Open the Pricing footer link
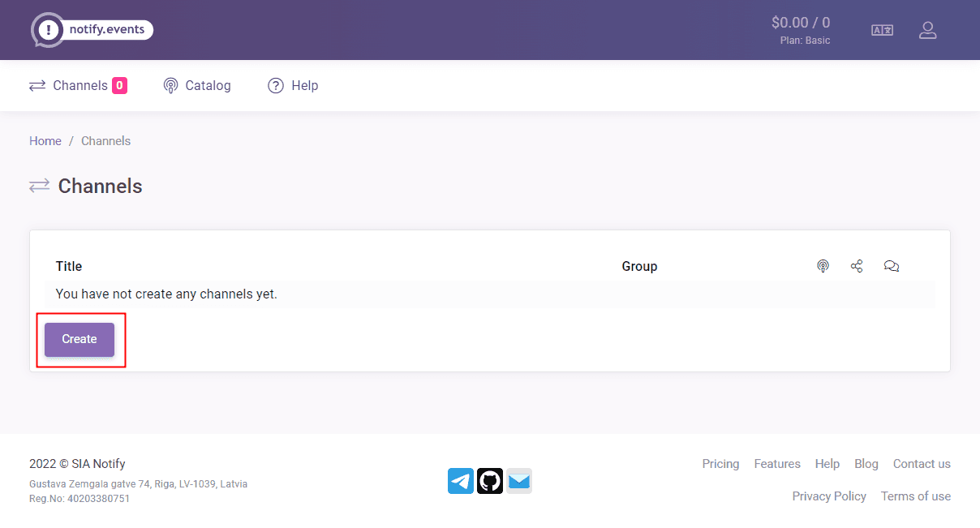980x528 pixels. coord(720,464)
